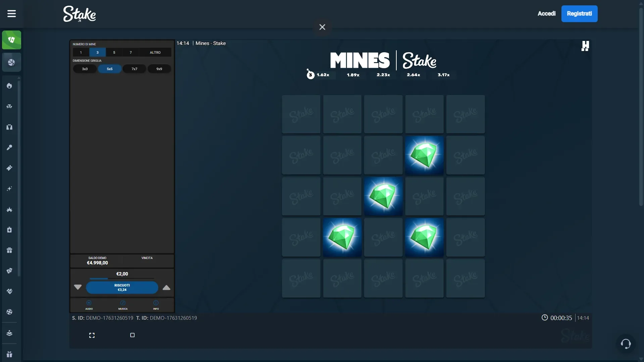Image resolution: width=644 pixels, height=362 pixels.
Task: Toggle the game AUDIO setting
Action: 89,305
